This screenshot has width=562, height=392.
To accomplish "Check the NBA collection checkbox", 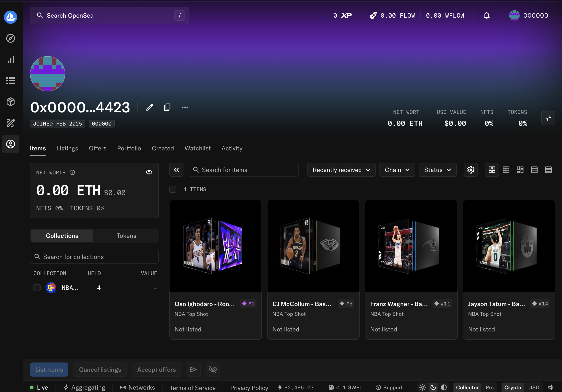I will [x=37, y=288].
